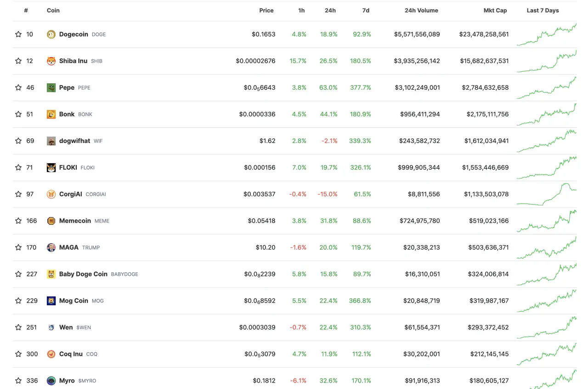Click the Coq Inu 7-day sparkline
This screenshot has height=389, width=588.
pos(546,354)
